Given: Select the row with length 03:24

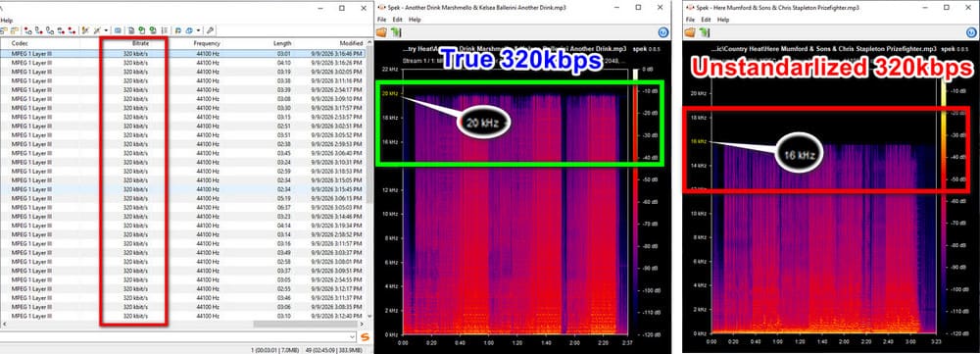Looking at the screenshot, I should tap(182, 162).
